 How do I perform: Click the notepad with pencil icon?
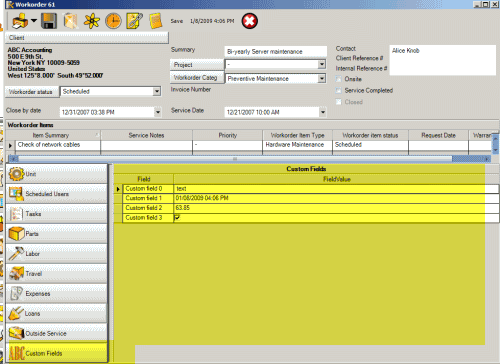pyautogui.click(x=134, y=21)
